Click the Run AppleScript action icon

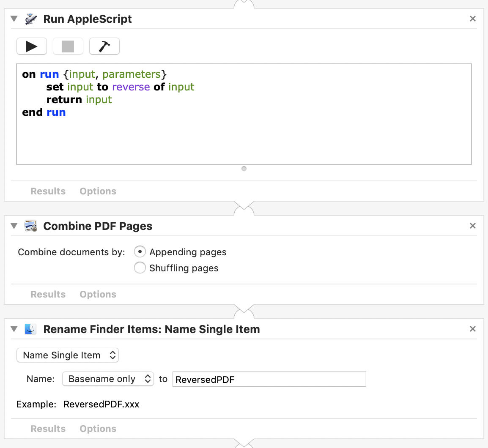[x=31, y=19]
